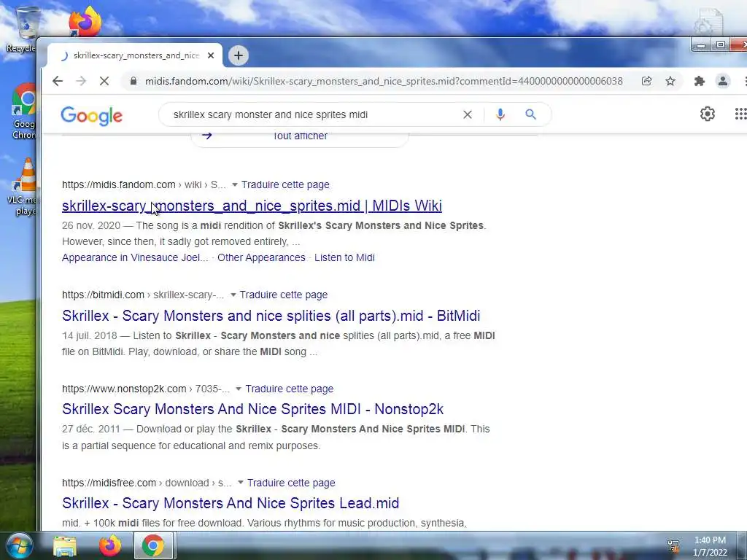The image size is (747, 560).
Task: Minimize the Chrome window
Action: pyautogui.click(x=701, y=45)
